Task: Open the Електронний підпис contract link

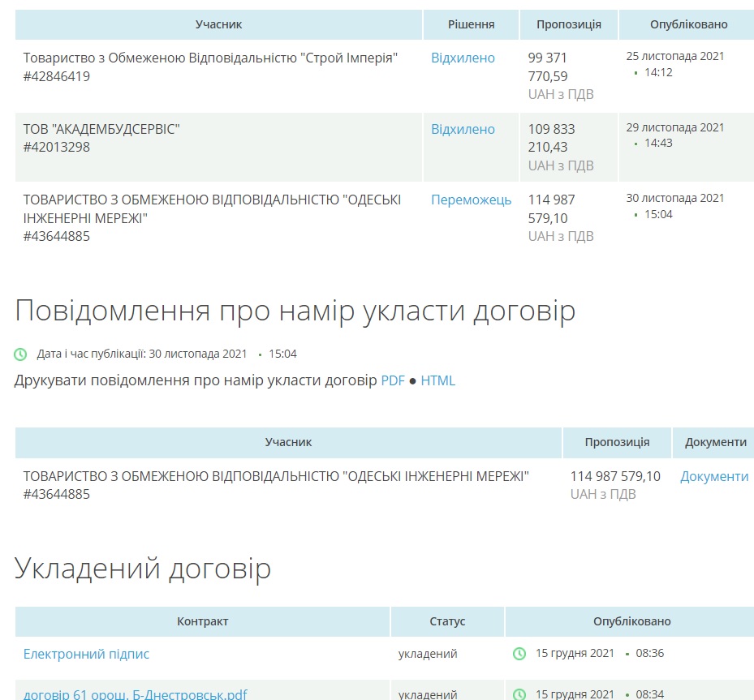Action: [x=86, y=654]
